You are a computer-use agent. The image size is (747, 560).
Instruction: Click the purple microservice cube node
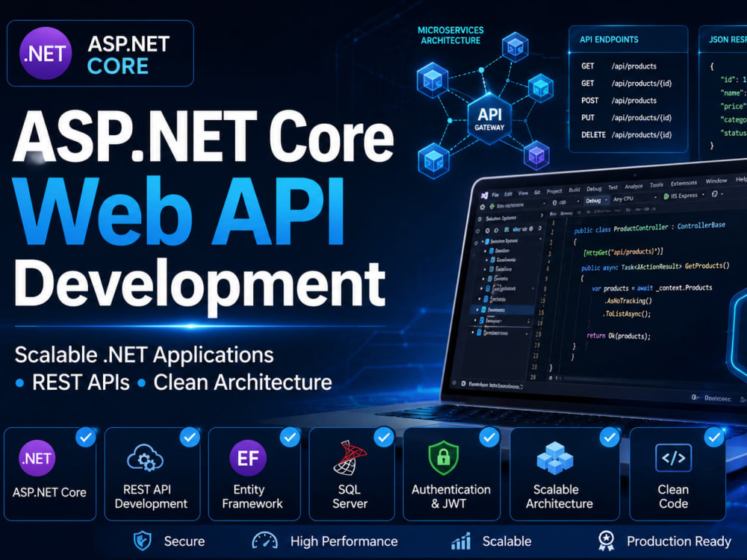[x=536, y=155]
